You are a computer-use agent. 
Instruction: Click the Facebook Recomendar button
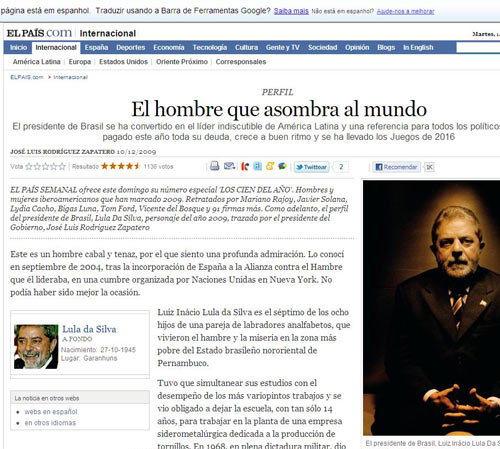coord(397,167)
